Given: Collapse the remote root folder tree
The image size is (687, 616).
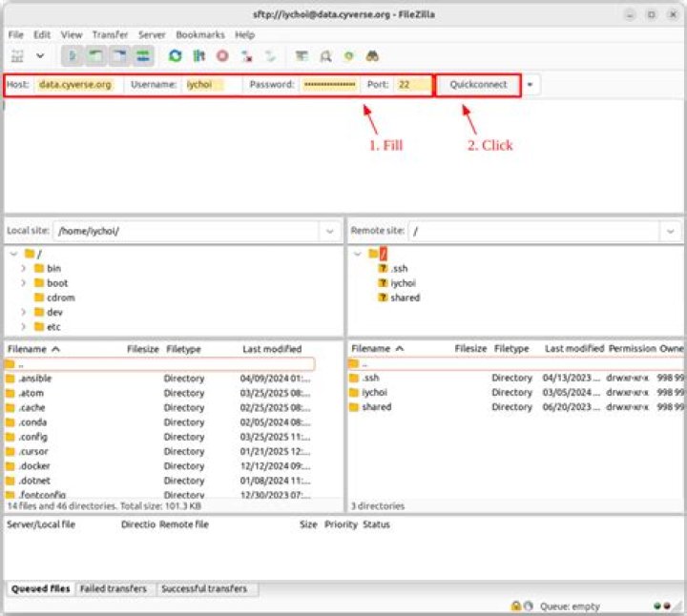Looking at the screenshot, I should (358, 254).
